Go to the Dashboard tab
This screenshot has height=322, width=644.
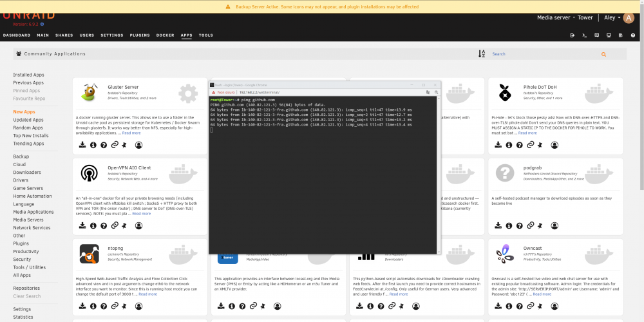[17, 35]
